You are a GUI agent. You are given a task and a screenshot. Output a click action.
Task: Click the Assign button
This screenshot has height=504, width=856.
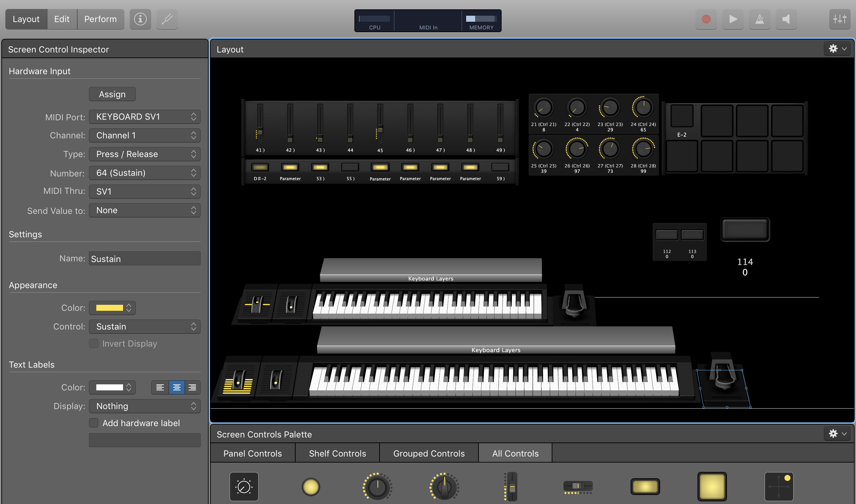click(x=112, y=94)
